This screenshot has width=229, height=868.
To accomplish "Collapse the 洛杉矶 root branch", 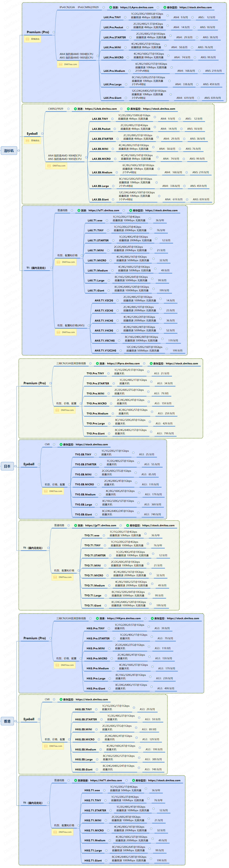I will tap(19, 151).
